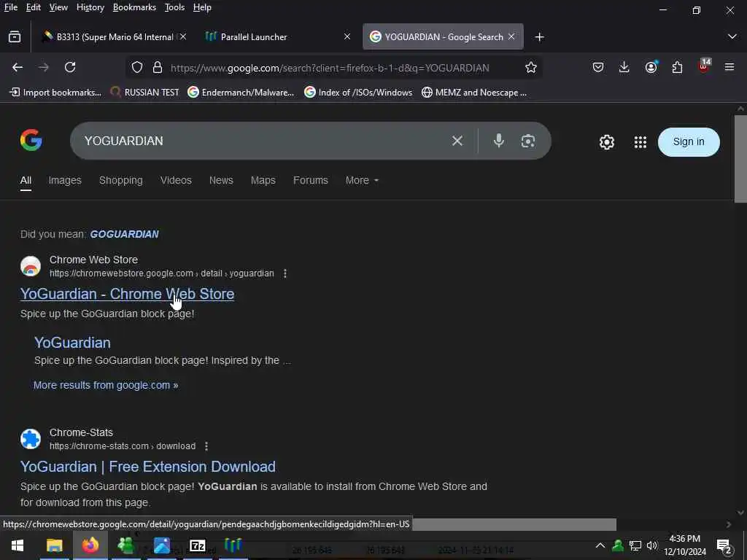Close the Parallel Launcher tab
Screen dimensions: 747x560
point(347,36)
